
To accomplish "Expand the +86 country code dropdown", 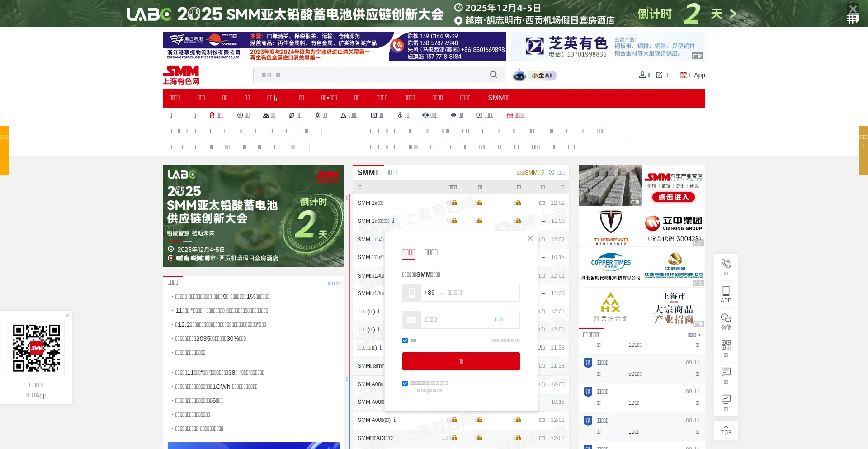I will point(433,293).
